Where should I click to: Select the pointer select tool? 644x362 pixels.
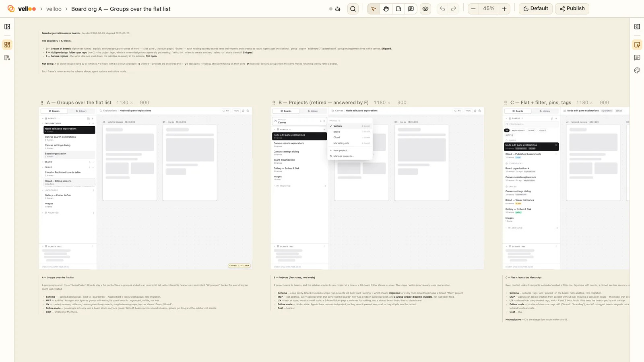[x=374, y=9]
